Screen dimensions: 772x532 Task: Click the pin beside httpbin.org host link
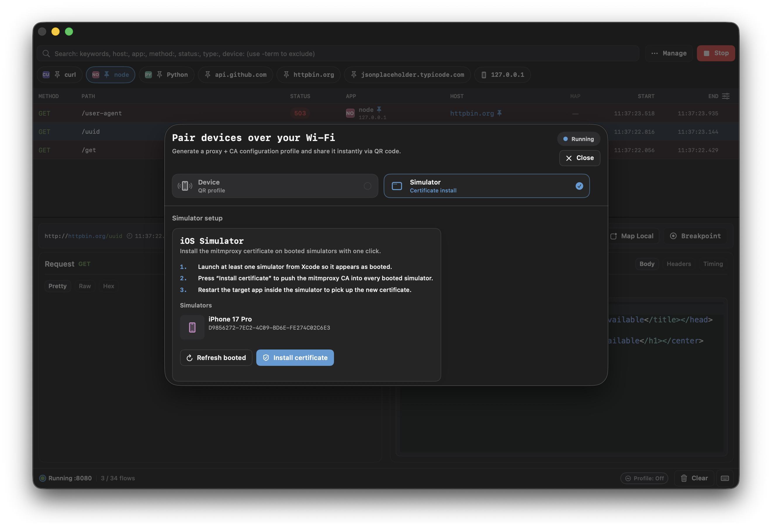point(499,113)
